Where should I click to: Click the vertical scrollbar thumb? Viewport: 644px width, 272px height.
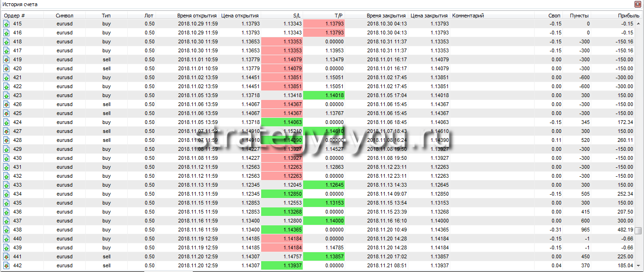click(x=638, y=231)
